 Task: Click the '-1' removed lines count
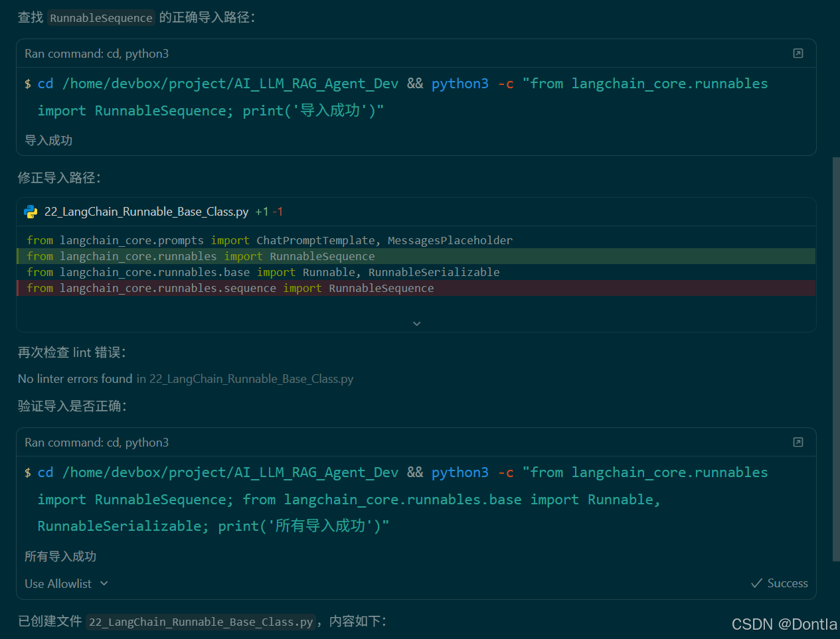[278, 212]
